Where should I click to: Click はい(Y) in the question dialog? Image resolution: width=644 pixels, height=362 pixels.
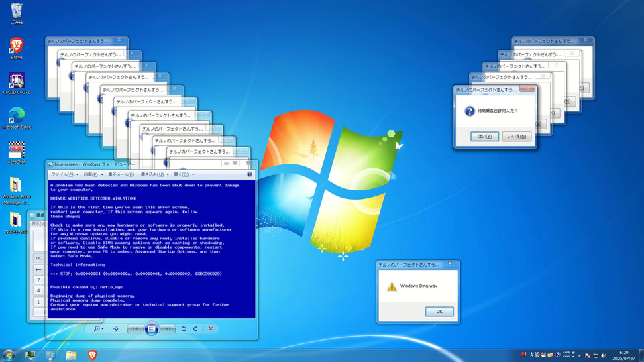(x=484, y=137)
